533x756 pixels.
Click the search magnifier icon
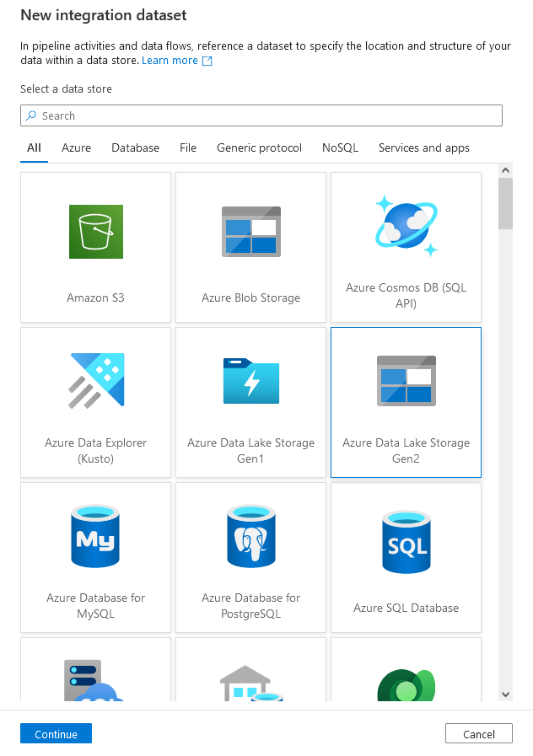click(31, 115)
